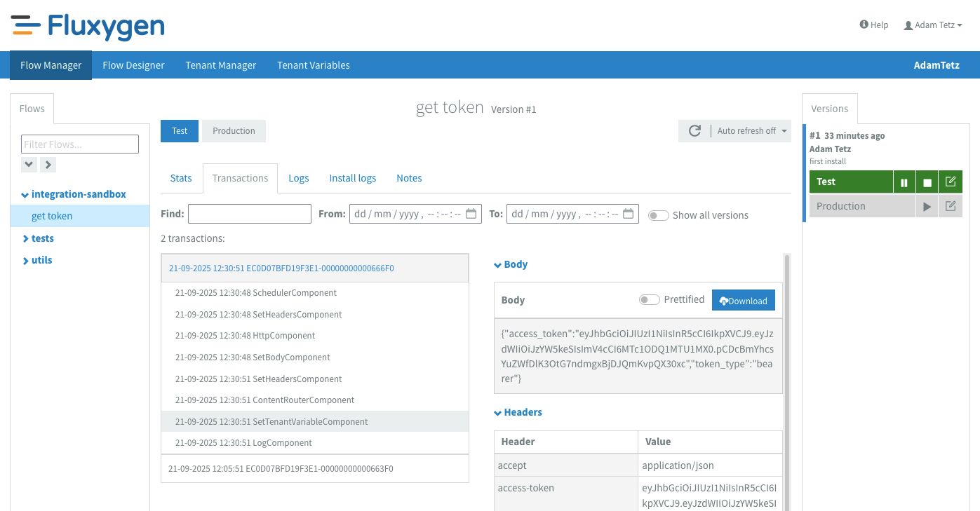Click edit icon in Test row
Viewport: 980px width, 511px height.
click(951, 182)
